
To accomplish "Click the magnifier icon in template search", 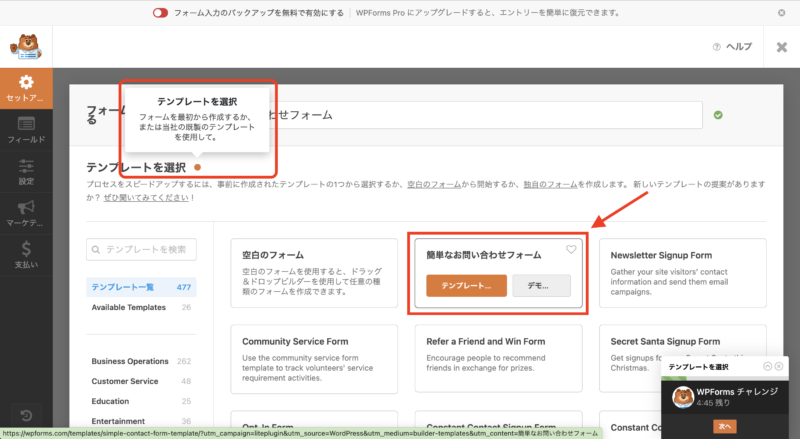I will tap(96, 250).
